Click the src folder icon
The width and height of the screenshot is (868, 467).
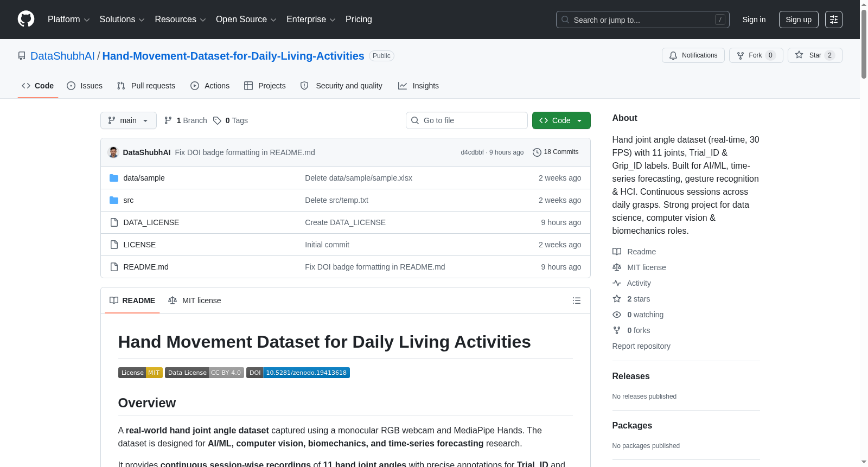point(114,200)
